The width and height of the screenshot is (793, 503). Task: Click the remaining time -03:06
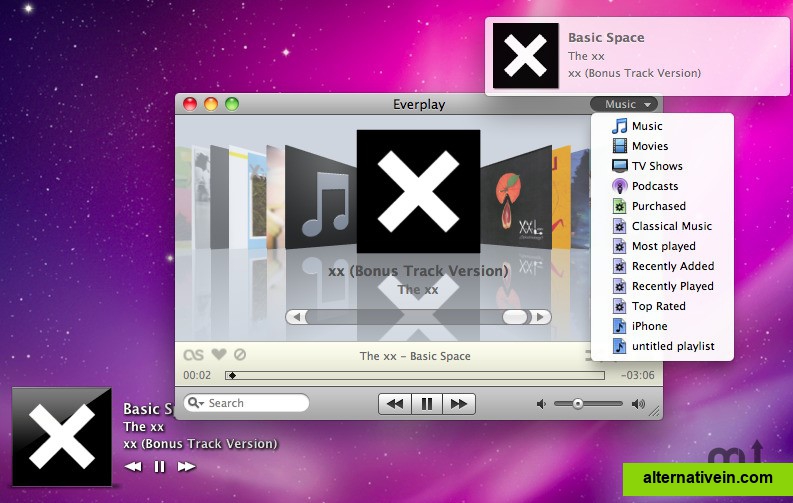click(x=638, y=375)
